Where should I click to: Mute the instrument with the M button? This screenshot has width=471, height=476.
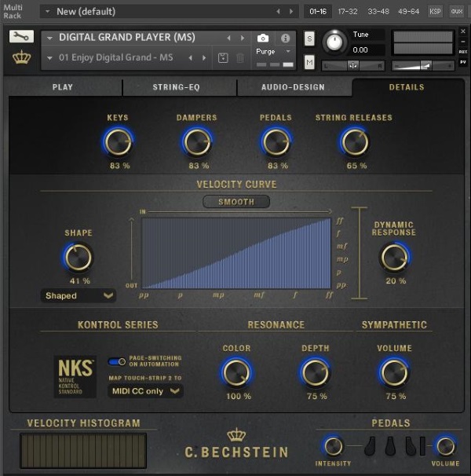[309, 62]
